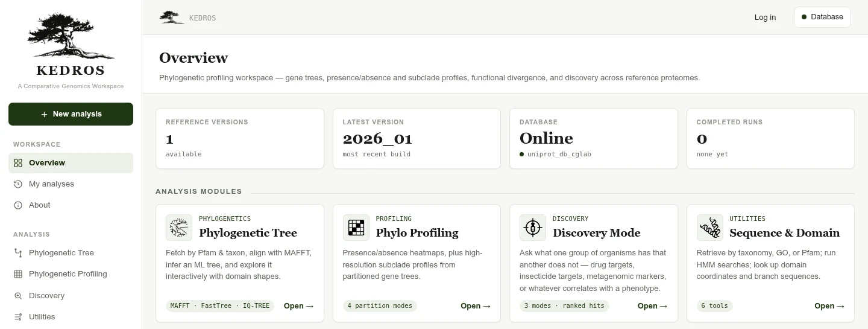868x329 pixels.
Task: Click the Phylogenetic Tree card title
Action: pos(248,233)
